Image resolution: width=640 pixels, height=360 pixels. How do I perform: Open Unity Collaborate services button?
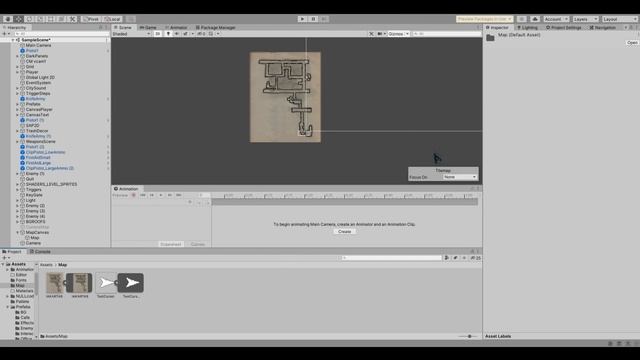coord(521,19)
